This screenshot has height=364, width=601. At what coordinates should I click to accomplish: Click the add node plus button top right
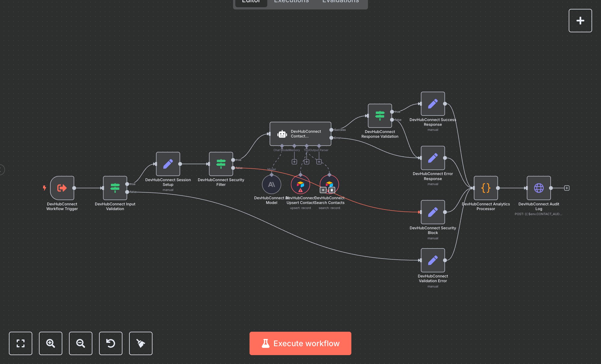coord(580,21)
